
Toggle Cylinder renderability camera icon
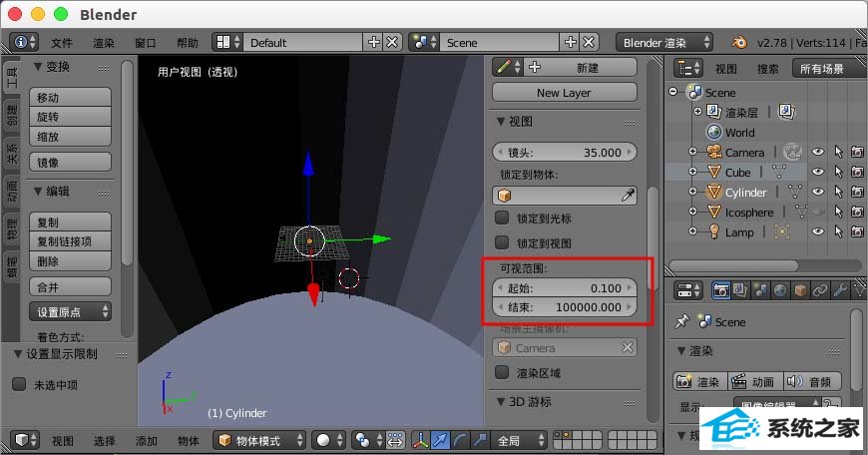(x=857, y=192)
